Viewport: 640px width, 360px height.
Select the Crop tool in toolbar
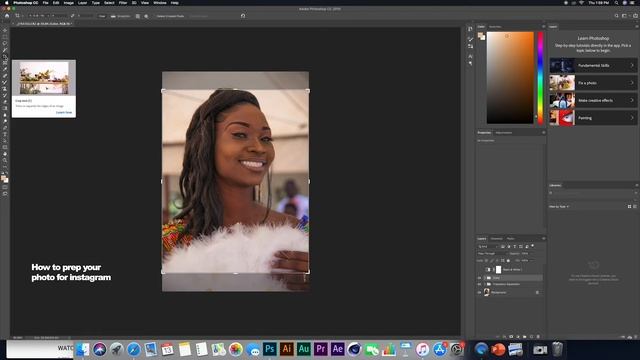(x=5, y=57)
